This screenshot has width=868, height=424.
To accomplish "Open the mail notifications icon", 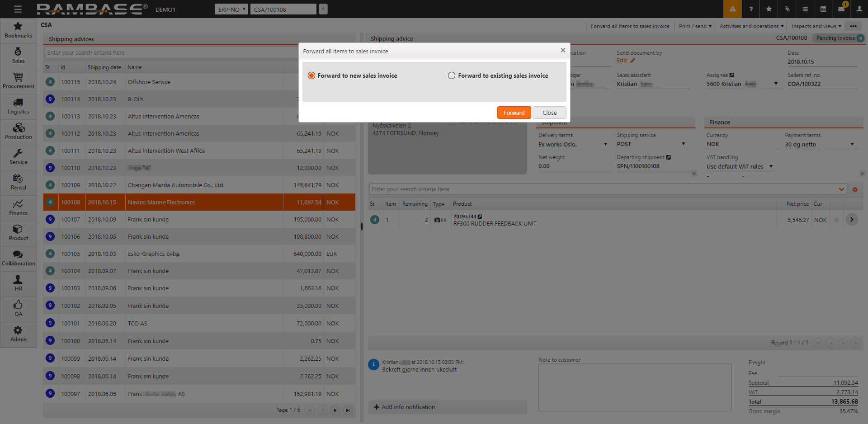I will 841,9.
